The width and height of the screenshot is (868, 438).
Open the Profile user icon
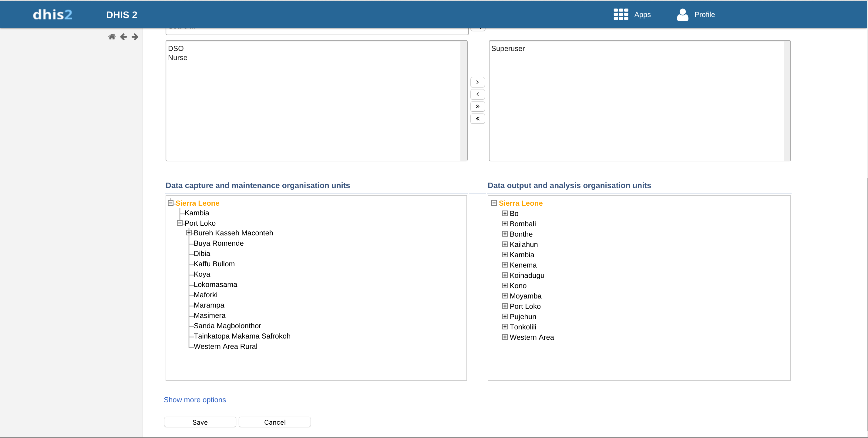682,15
